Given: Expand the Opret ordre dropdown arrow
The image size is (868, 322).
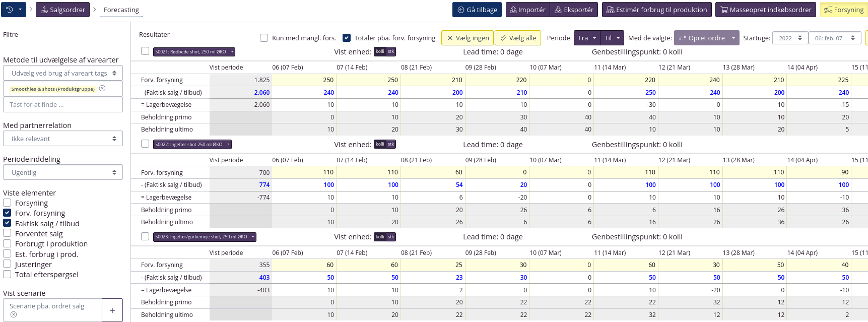Looking at the screenshot, I should click(x=733, y=38).
